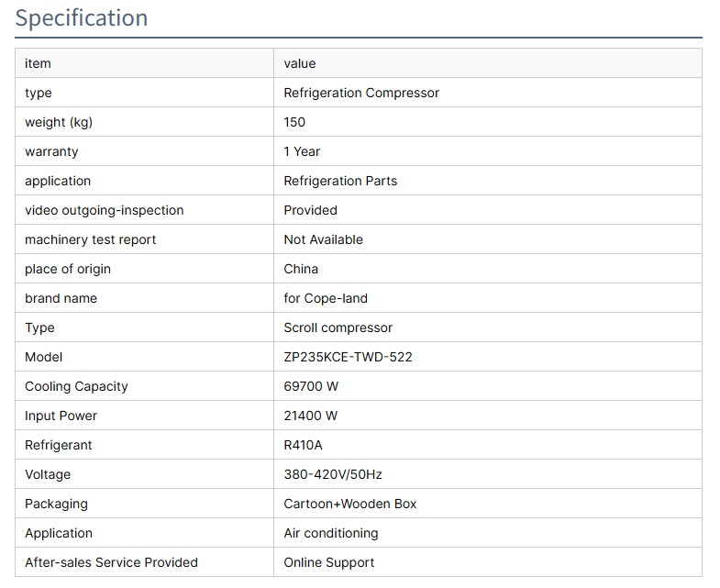
Task: Click the Online Support value cell
Action: point(329,562)
